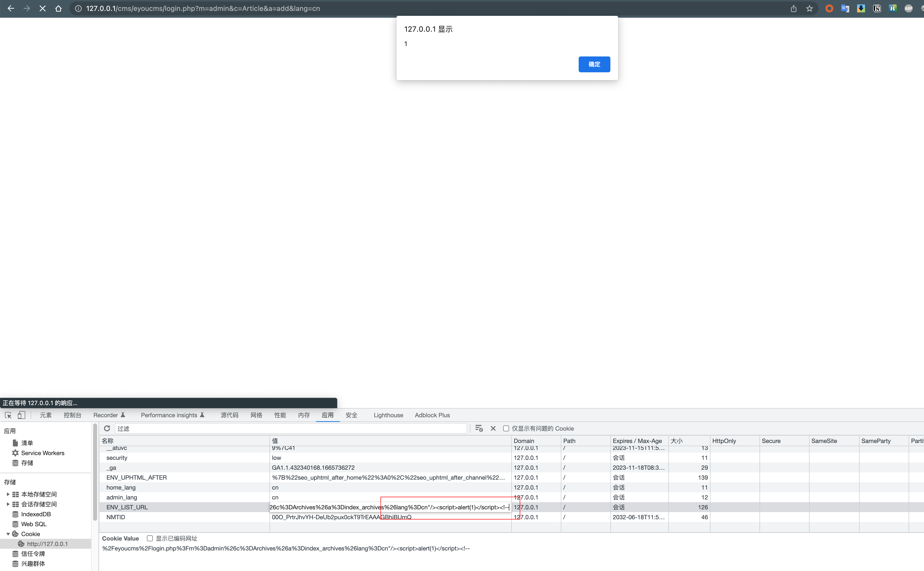Delete the selected cookie with the X icon

[x=493, y=428]
